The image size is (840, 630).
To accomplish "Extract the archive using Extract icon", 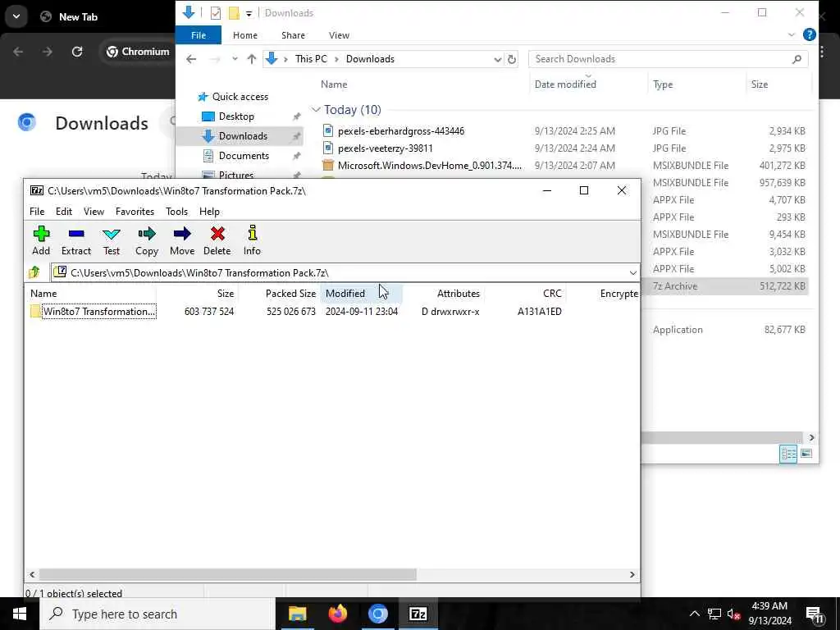I will coord(76,240).
